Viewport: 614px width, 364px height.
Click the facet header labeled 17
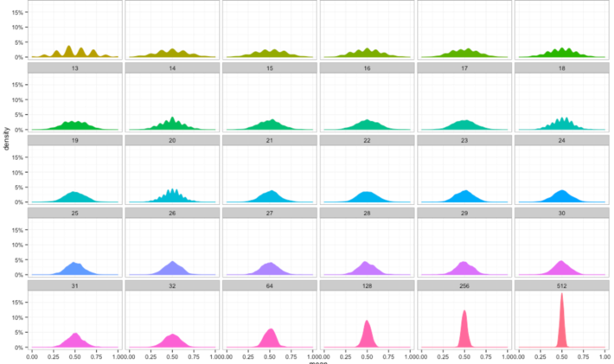[464, 68]
